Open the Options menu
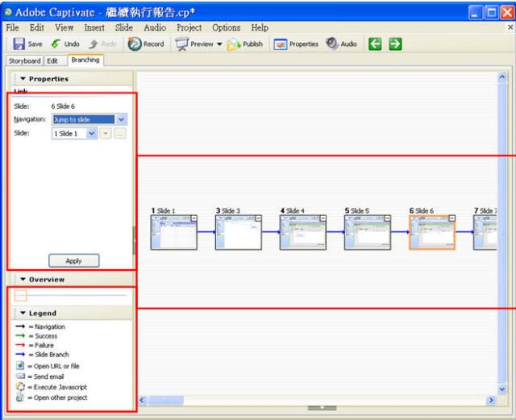 pos(227,27)
